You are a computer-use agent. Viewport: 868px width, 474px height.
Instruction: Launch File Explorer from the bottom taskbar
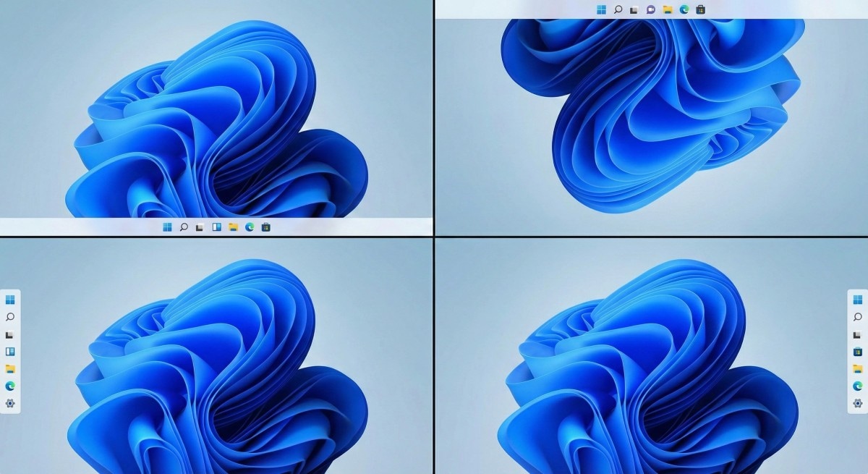point(233,227)
